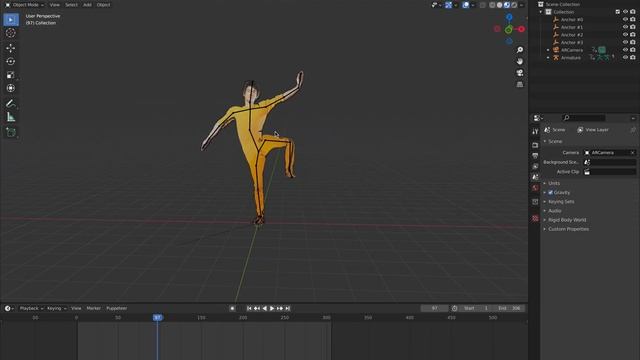Open the Select menu
The width and height of the screenshot is (640, 360).
(x=71, y=5)
